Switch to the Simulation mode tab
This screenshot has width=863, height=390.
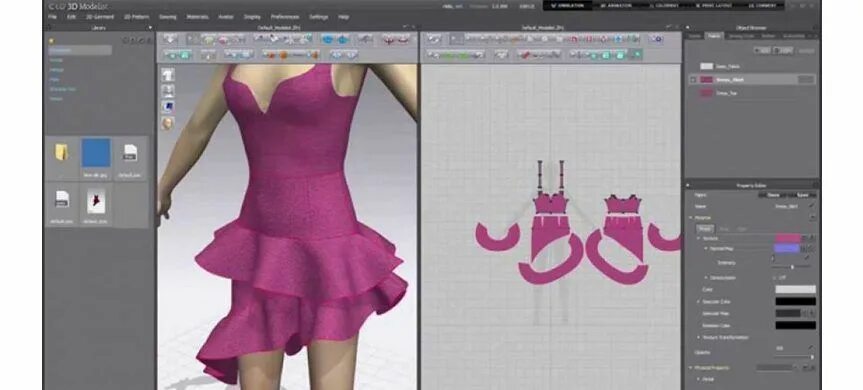click(567, 6)
